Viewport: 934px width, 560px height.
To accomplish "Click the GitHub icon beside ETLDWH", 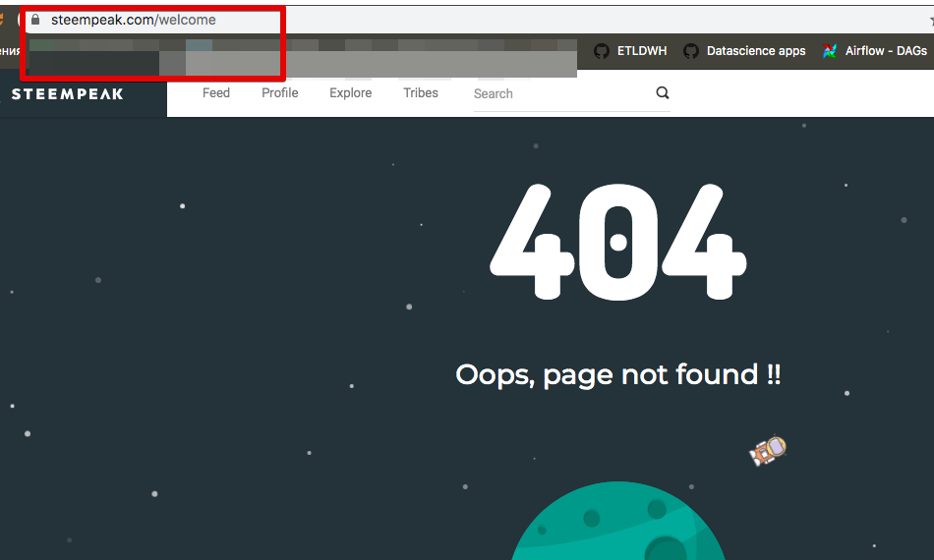I will point(602,51).
